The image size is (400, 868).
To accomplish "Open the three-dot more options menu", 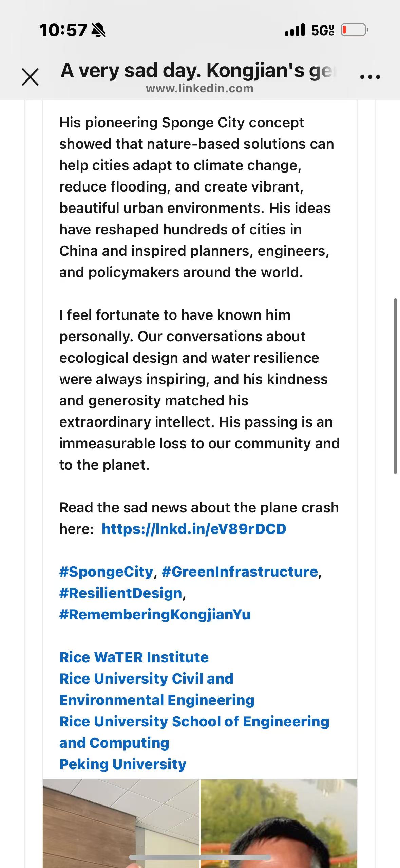I will click(x=370, y=77).
